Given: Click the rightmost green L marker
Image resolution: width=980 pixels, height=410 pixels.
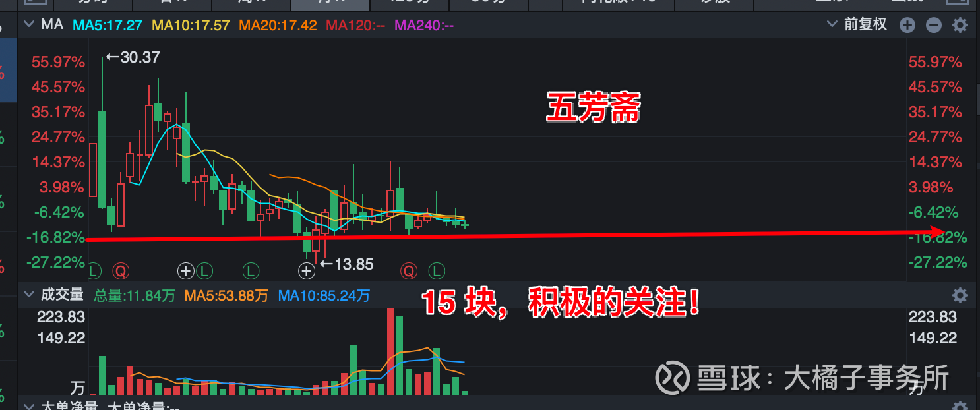Looking at the screenshot, I should [x=437, y=270].
